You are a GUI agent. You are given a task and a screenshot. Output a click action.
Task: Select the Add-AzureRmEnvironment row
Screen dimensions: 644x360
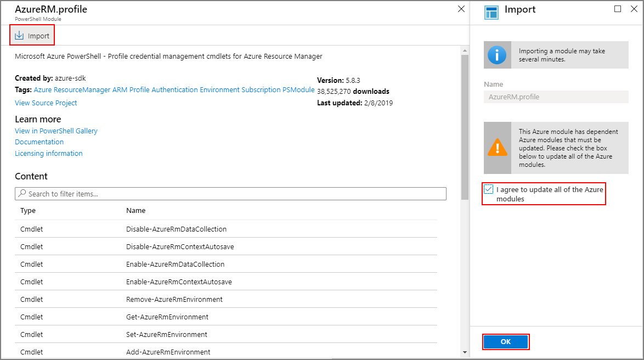tap(226, 352)
